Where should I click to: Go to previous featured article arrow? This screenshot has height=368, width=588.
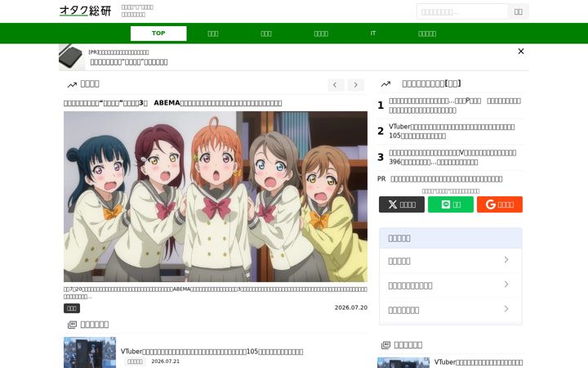pyautogui.click(x=336, y=85)
